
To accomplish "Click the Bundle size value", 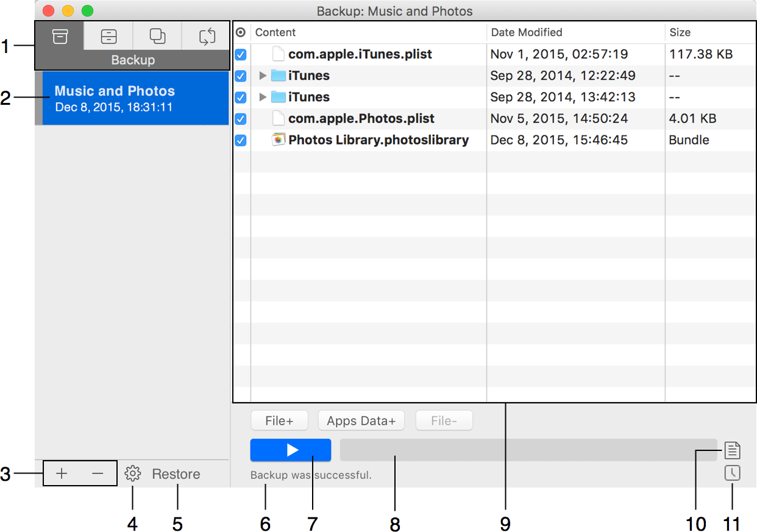I will click(689, 140).
